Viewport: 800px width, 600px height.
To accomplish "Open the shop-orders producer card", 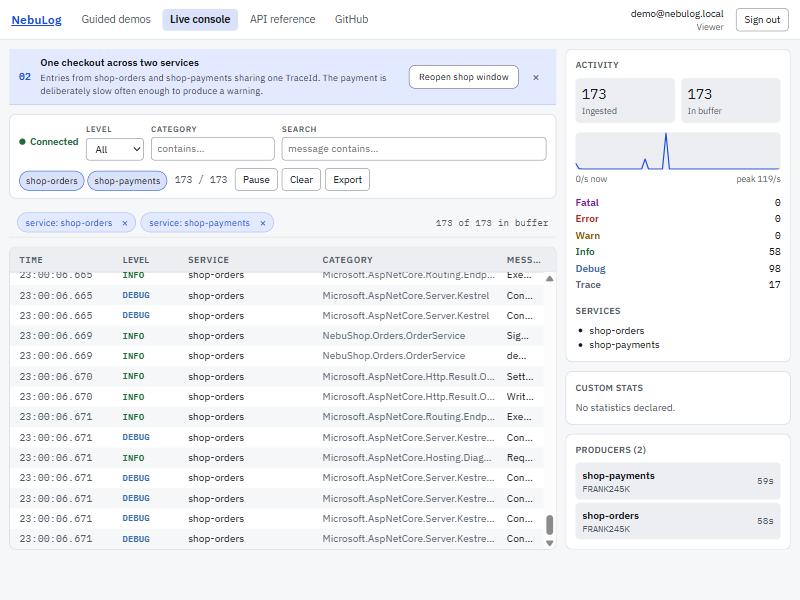I will (x=678, y=521).
